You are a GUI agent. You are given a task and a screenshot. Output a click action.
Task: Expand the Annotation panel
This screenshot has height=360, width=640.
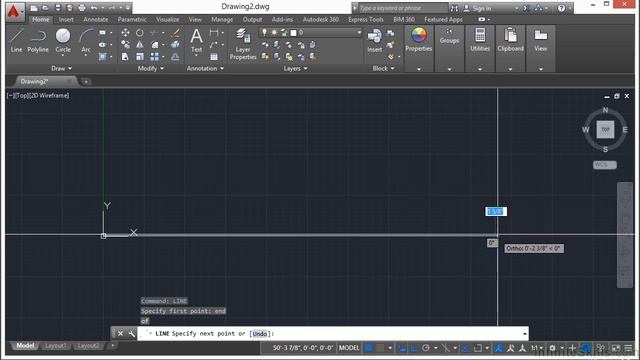205,69
